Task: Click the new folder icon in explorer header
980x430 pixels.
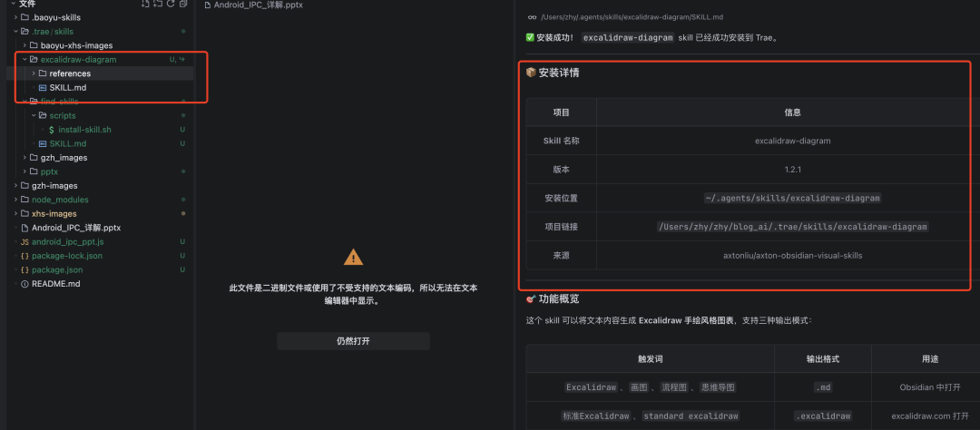Action: tap(158, 4)
